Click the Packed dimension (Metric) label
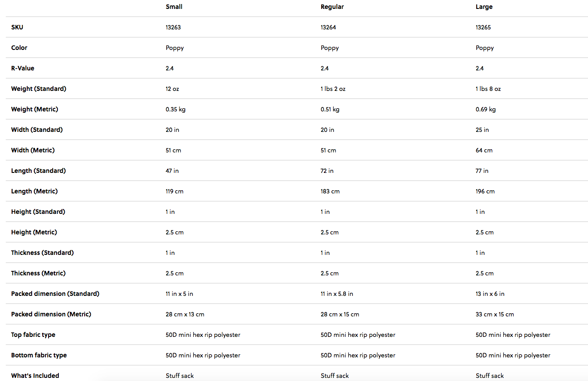 (51, 314)
